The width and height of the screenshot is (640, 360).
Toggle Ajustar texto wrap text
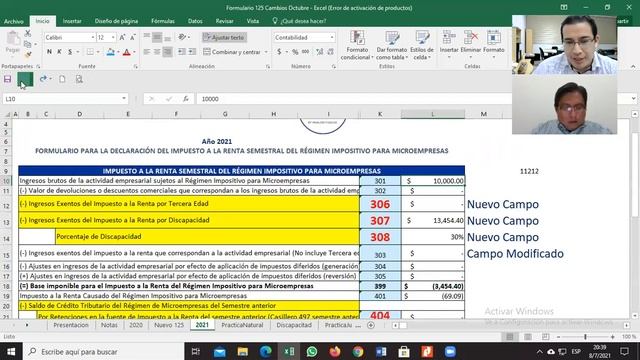[224, 38]
